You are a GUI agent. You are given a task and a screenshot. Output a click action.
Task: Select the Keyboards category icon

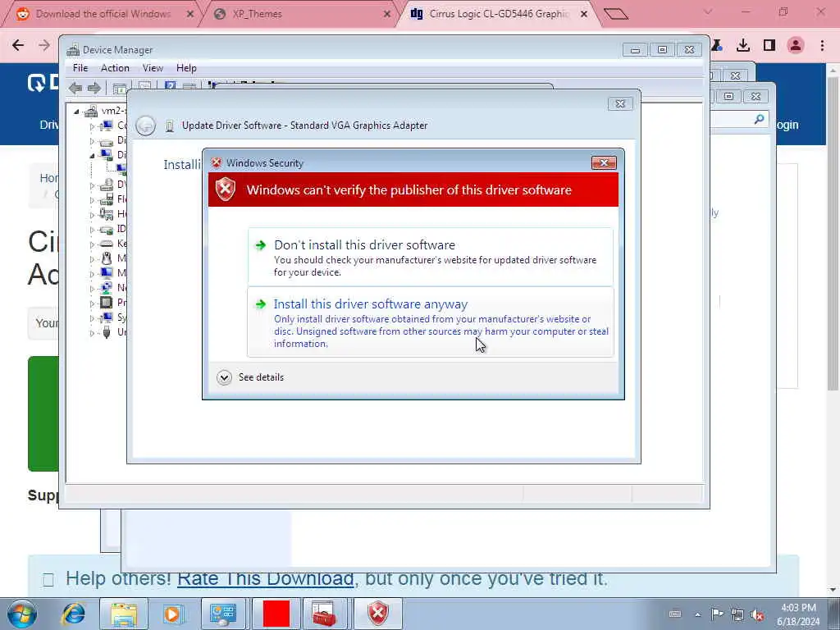[107, 243]
